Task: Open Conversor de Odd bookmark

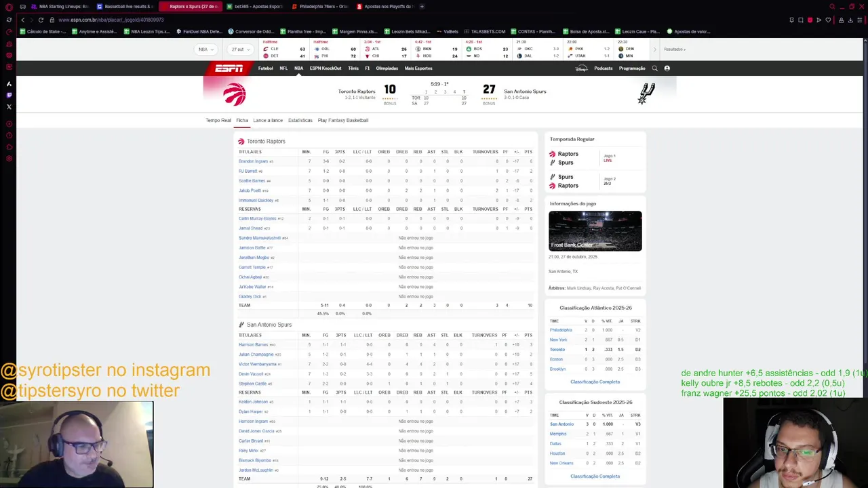Action: pos(251,31)
